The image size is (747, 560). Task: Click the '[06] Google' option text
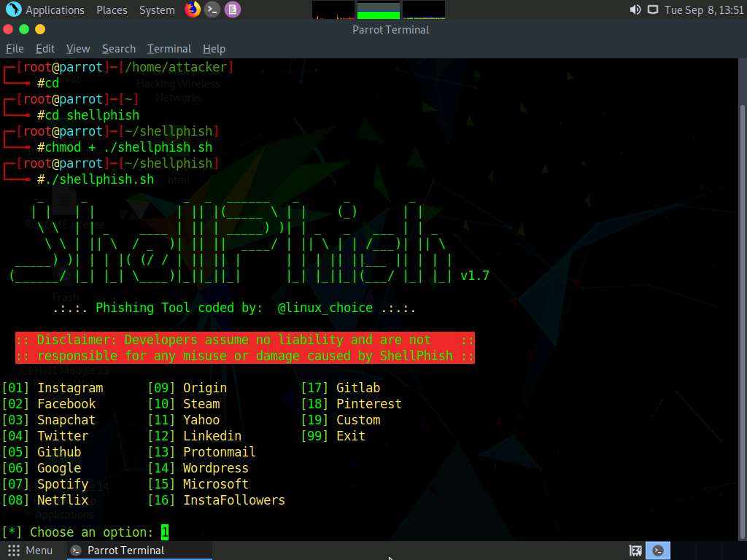pyautogui.click(x=42, y=468)
